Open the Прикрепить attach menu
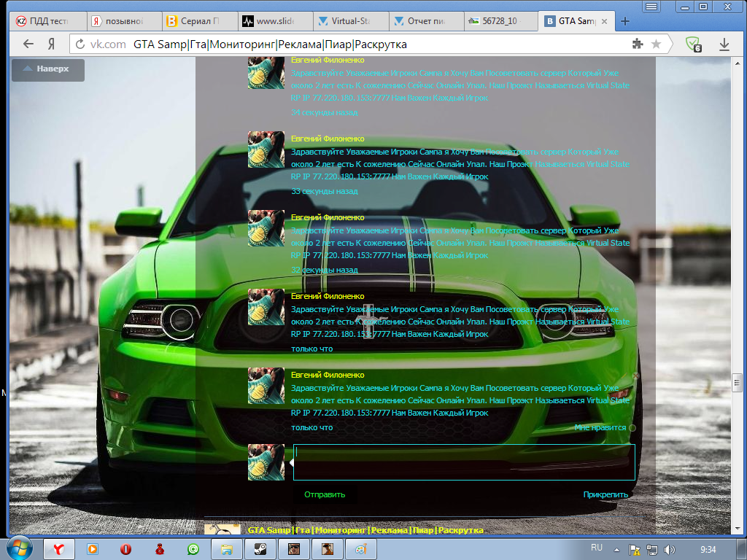 click(605, 494)
